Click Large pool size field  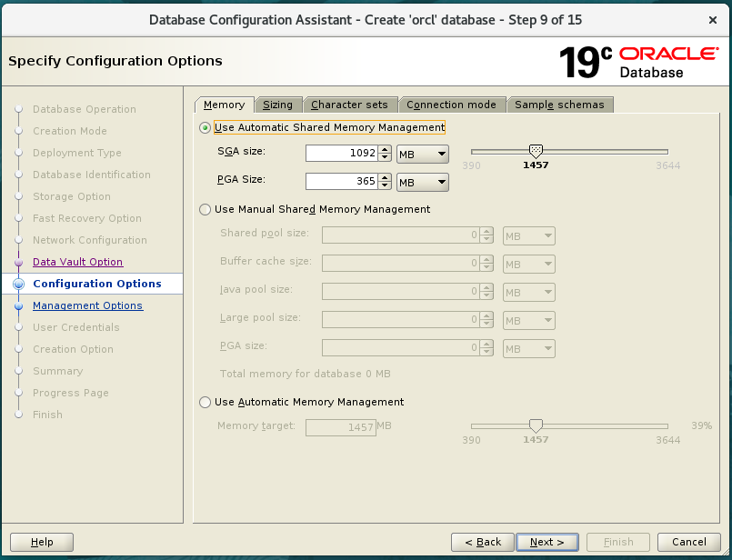pyautogui.click(x=401, y=320)
